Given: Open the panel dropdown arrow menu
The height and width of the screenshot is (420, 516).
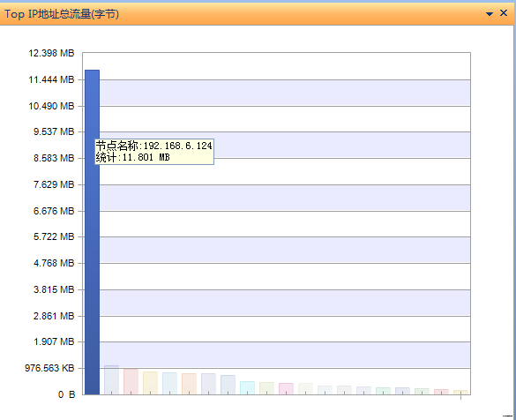Looking at the screenshot, I should coord(490,14).
